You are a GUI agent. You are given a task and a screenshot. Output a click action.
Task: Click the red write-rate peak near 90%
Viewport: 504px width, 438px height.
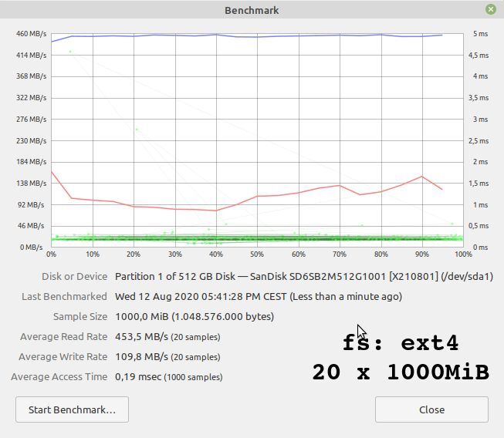[421, 177]
